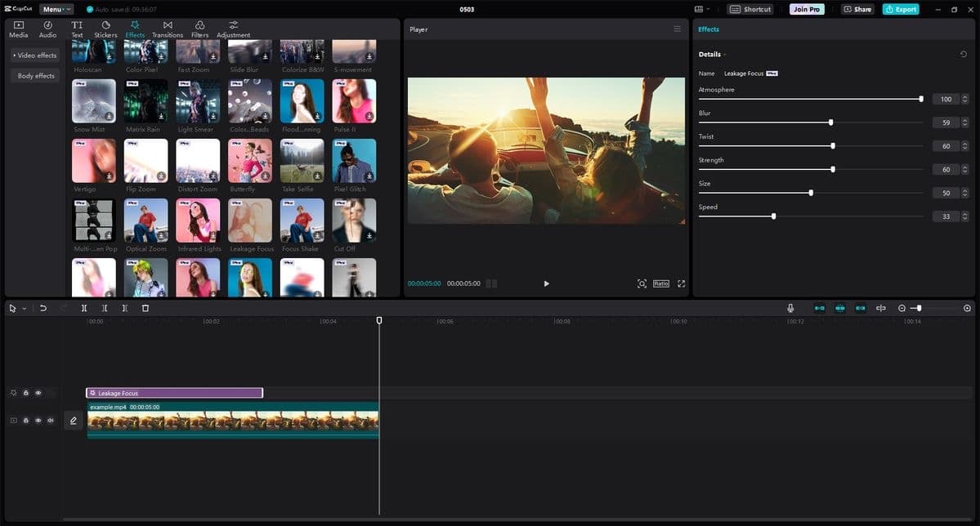
Task: Click the Export button
Action: pyautogui.click(x=901, y=9)
